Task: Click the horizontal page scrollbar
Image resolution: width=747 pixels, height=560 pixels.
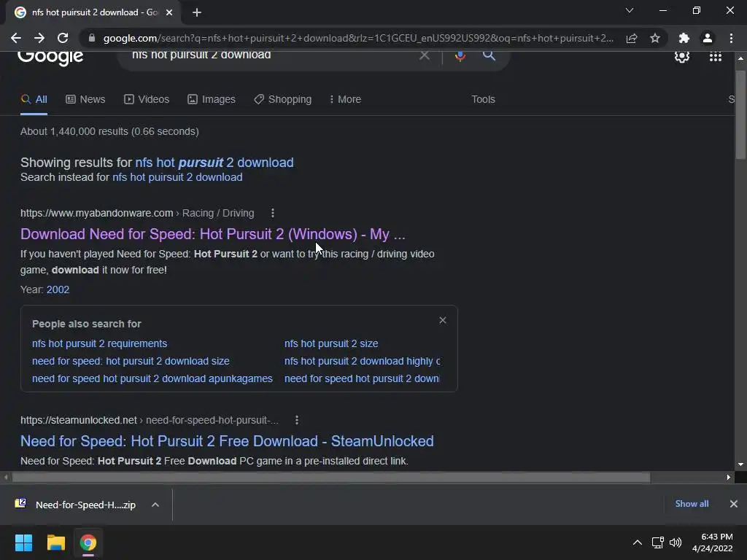Action: coord(331,477)
